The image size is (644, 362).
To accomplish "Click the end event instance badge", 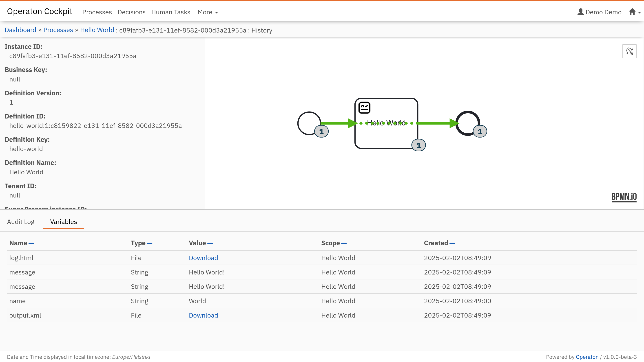I will pyautogui.click(x=480, y=132).
